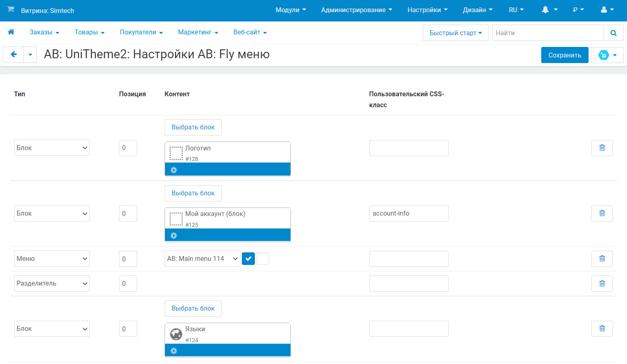Click the Мой аккаунт (блок) name text
This screenshot has height=364, width=627.
tap(215, 214)
